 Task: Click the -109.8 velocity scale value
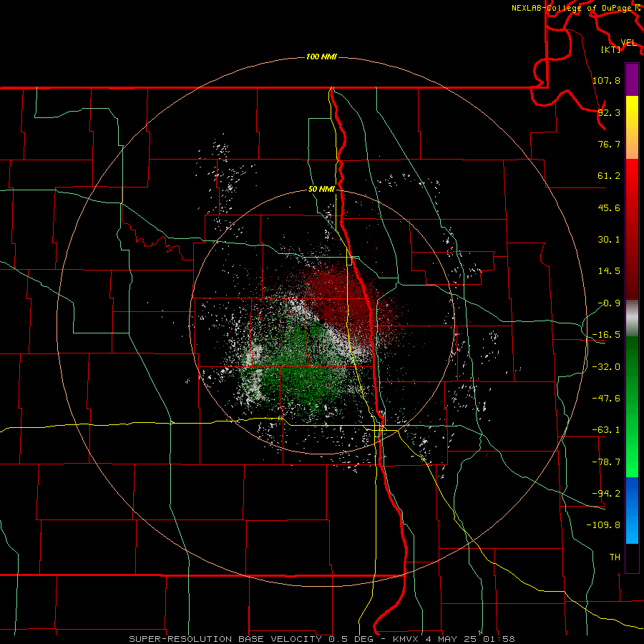pyautogui.click(x=603, y=525)
